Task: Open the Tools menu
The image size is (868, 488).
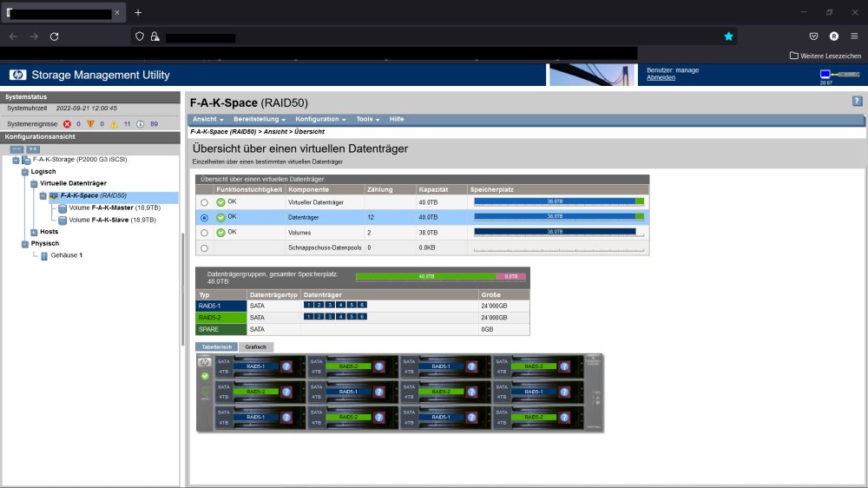Action: pos(367,119)
